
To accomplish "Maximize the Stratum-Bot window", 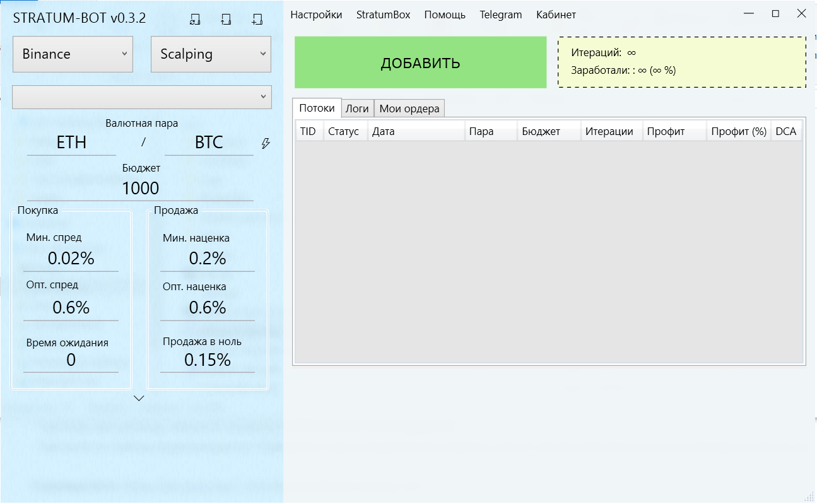I will [775, 14].
